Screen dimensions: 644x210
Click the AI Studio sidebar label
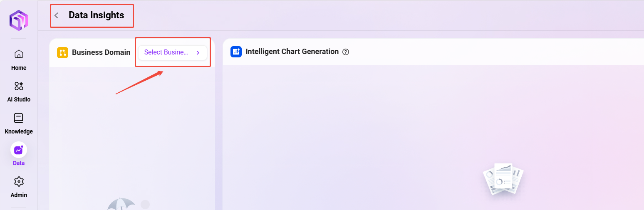tap(19, 99)
